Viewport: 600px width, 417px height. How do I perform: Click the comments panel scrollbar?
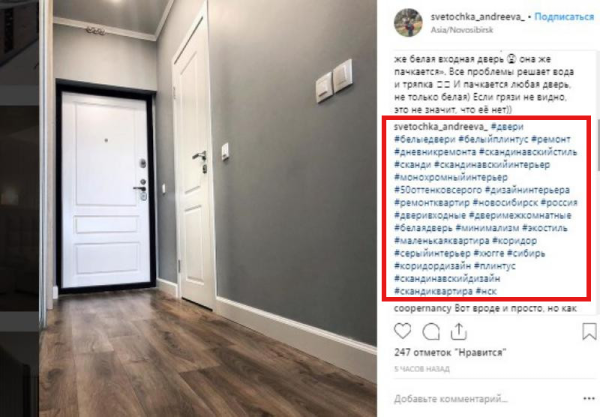pos(597,145)
